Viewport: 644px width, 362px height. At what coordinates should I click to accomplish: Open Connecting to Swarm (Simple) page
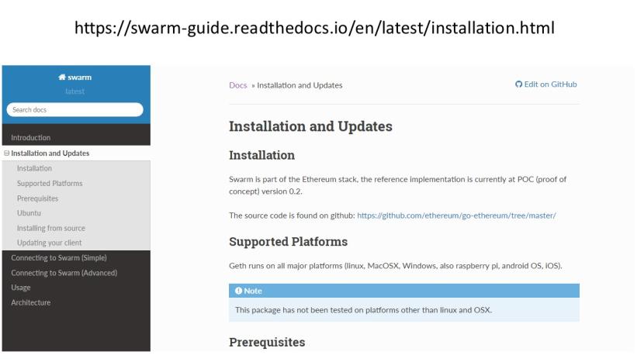point(59,257)
